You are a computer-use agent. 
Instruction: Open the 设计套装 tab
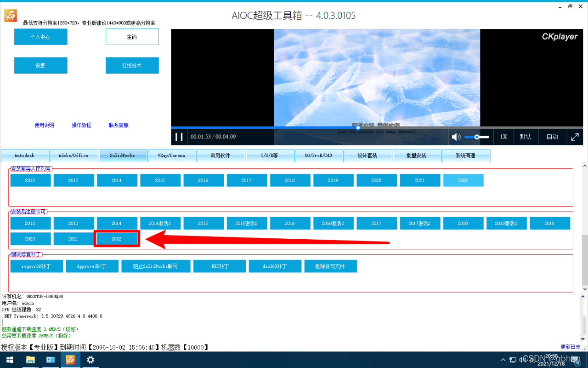(367, 155)
